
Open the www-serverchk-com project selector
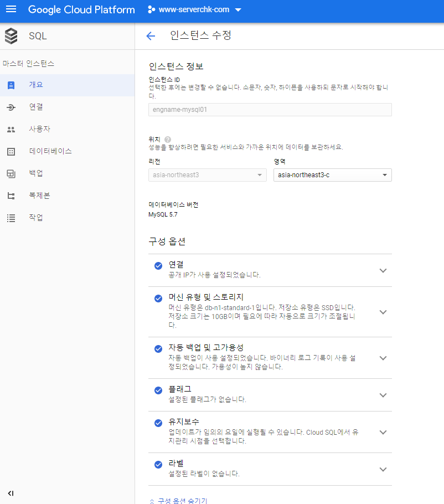click(194, 9)
